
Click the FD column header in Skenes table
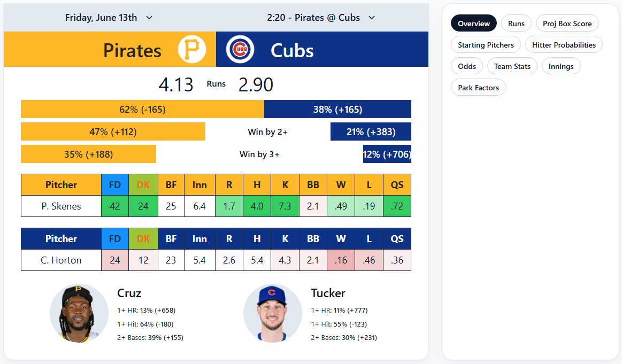click(x=114, y=184)
